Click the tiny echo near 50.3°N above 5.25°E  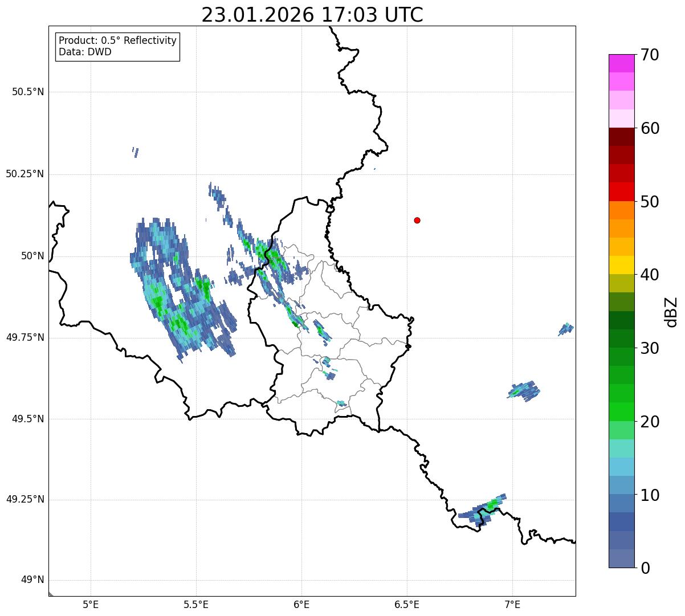[x=135, y=152]
